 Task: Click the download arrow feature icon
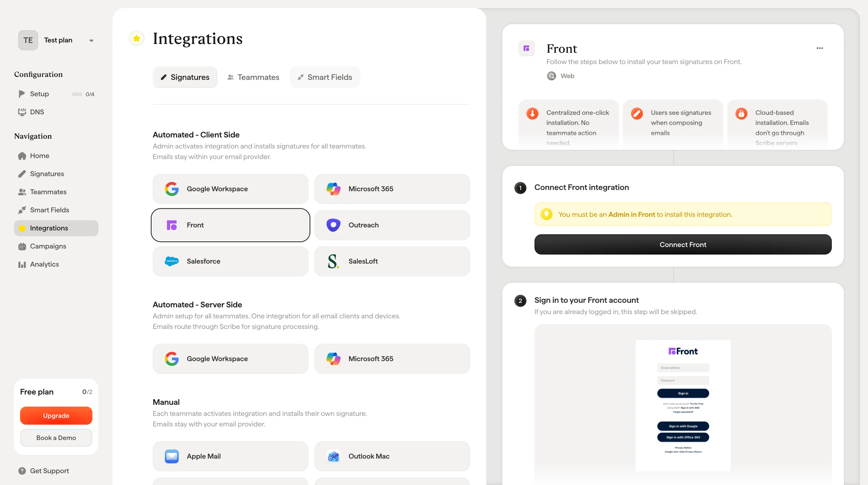pyautogui.click(x=532, y=114)
